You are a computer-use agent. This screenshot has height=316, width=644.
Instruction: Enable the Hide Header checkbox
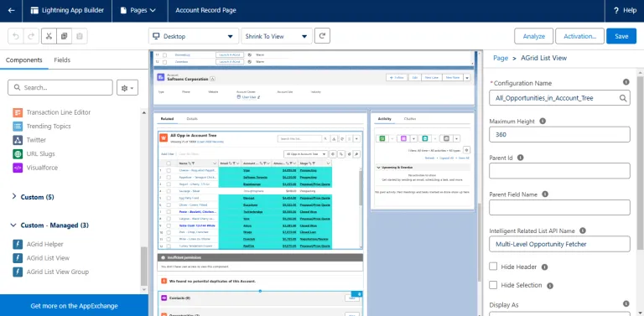coord(493,267)
